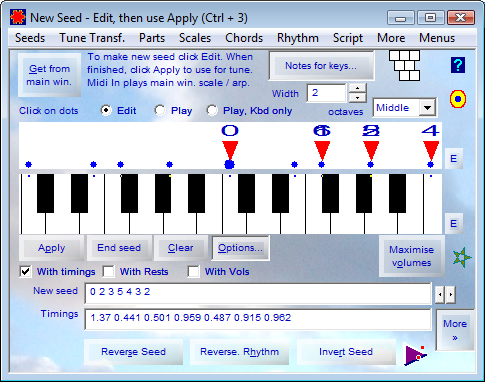This screenshot has width=485, height=382.
Task: Click the Apply button
Action: (51, 248)
